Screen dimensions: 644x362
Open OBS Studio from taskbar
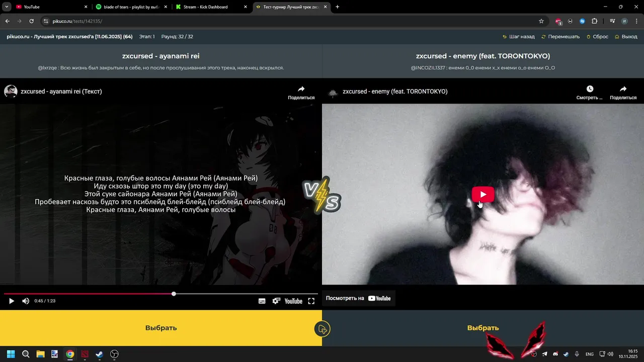point(114,354)
